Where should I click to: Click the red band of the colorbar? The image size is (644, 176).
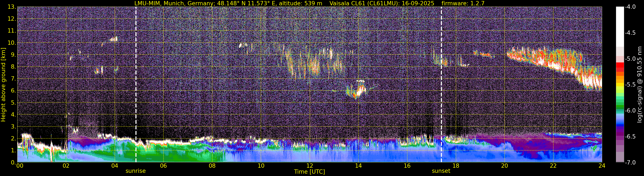[x=620, y=67]
